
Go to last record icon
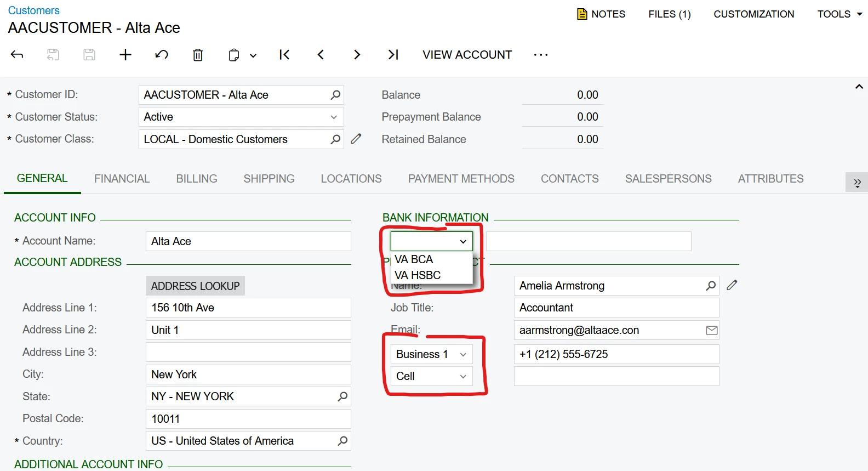(x=393, y=54)
